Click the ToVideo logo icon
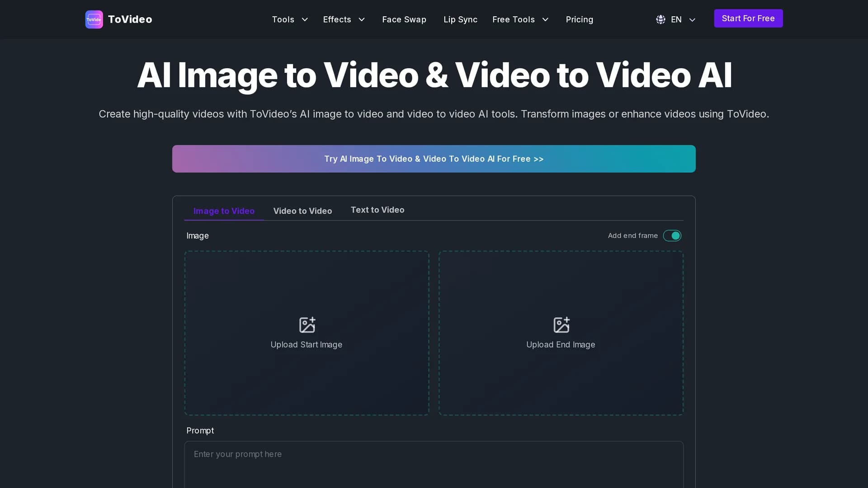The height and width of the screenshot is (488, 868). tap(94, 19)
